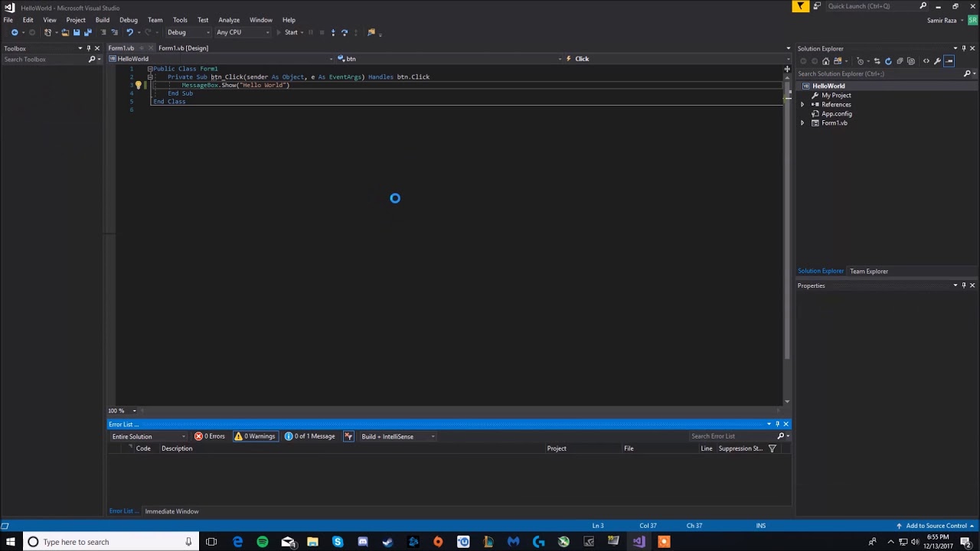Click the New Project toolbar icon
Viewport: 980px width, 551px height.
click(47, 32)
